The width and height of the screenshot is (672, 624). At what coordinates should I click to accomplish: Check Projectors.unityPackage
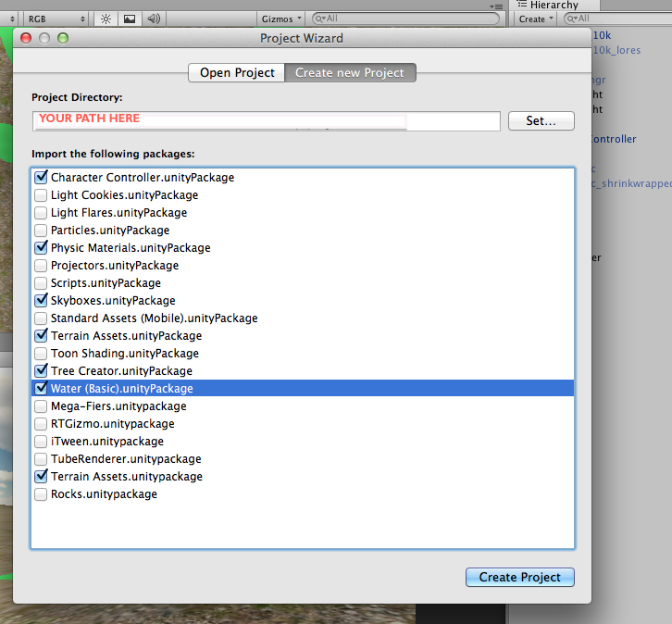point(41,266)
